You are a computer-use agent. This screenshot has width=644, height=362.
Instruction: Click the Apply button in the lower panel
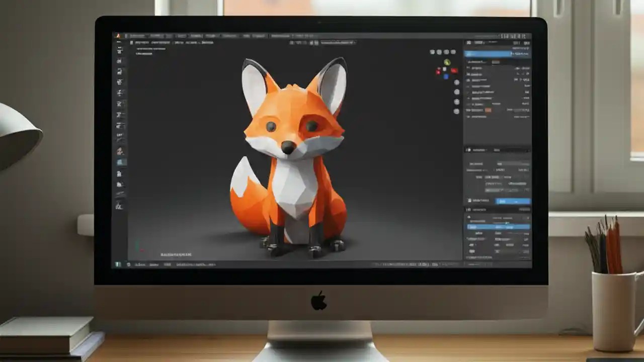point(512,200)
